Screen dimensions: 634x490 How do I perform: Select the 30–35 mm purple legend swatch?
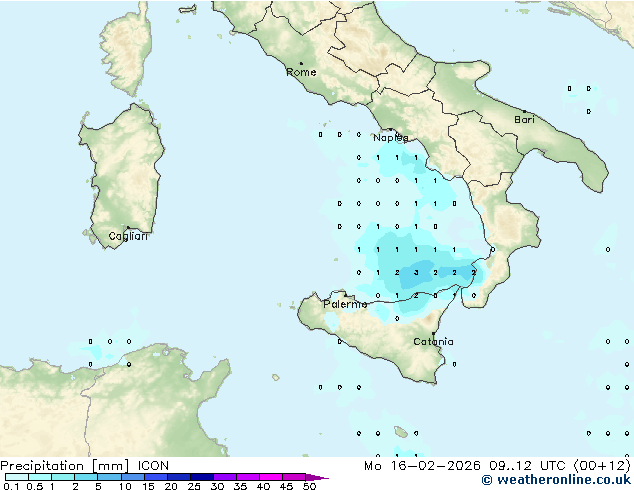click(225, 477)
